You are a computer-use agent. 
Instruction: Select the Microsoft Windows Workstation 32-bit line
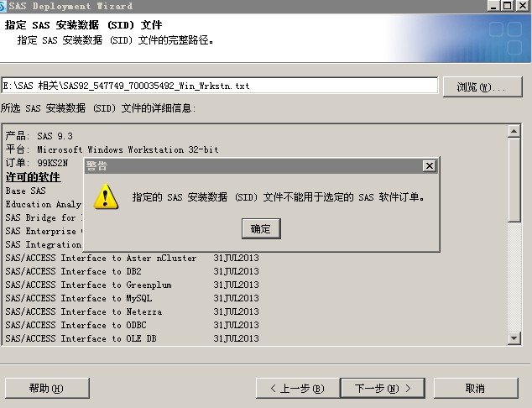(x=112, y=149)
